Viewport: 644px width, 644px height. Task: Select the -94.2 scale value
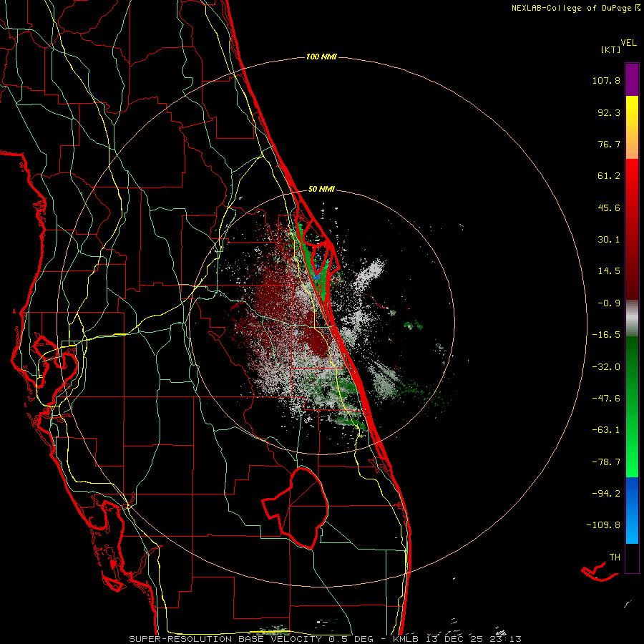point(606,493)
